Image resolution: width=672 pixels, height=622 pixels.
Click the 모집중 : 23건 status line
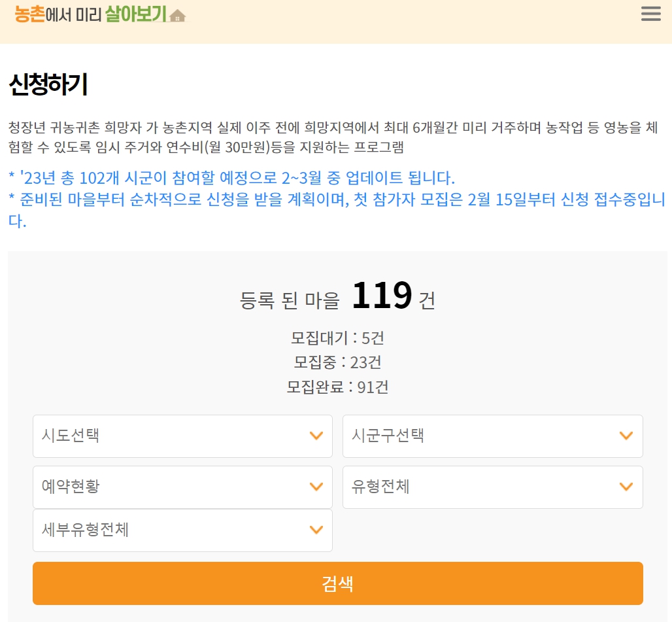click(x=337, y=362)
